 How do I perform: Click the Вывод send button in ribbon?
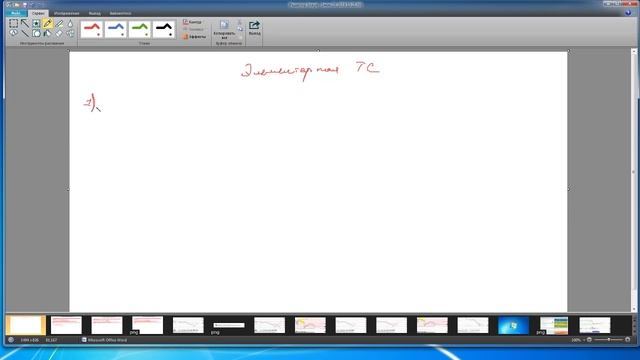(254, 28)
